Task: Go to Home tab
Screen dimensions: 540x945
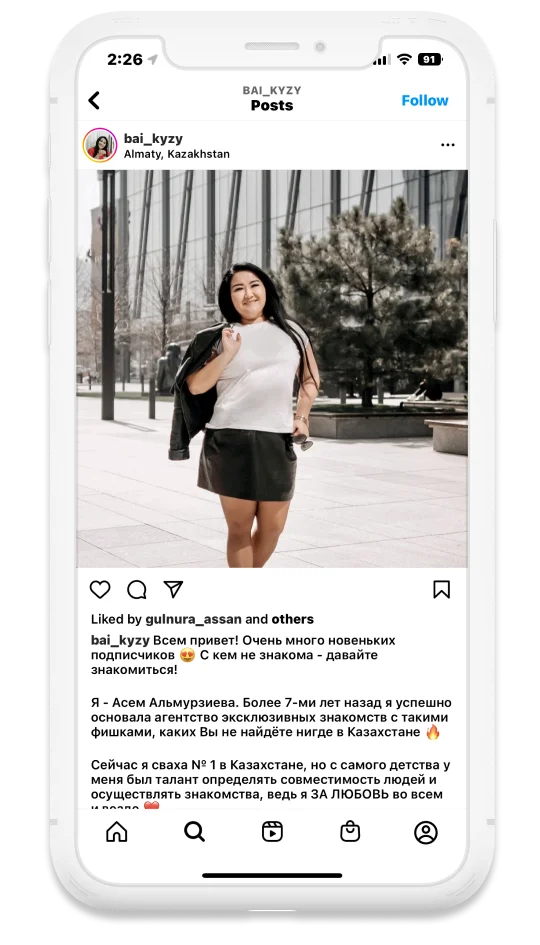Action: tap(117, 832)
